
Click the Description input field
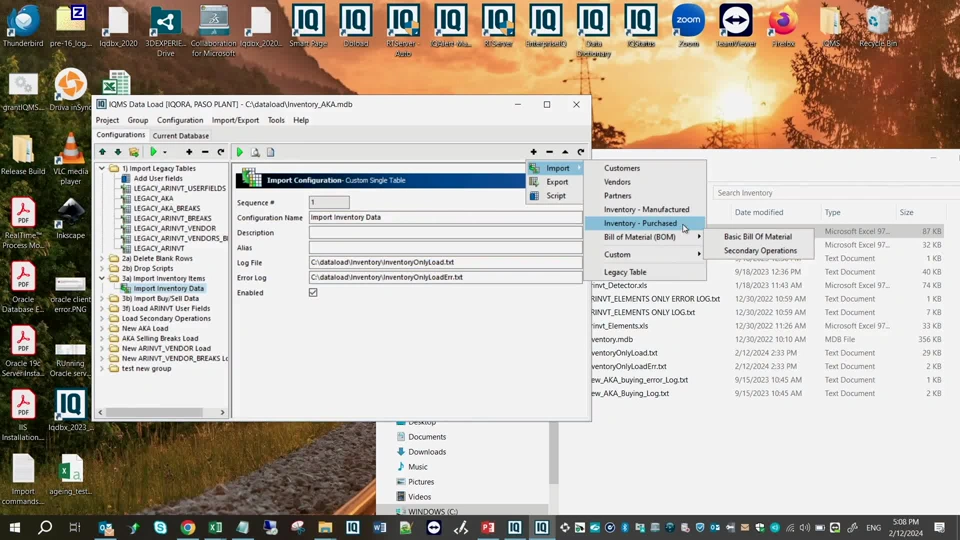445,233
